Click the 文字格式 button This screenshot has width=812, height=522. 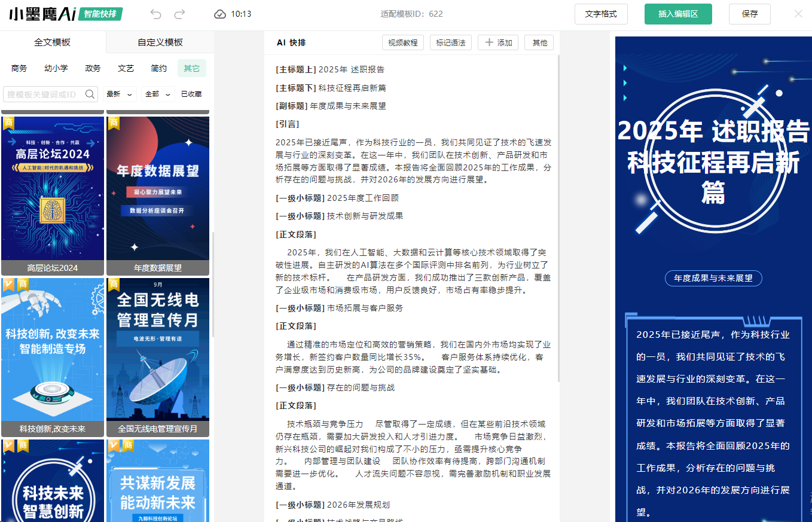pos(601,14)
